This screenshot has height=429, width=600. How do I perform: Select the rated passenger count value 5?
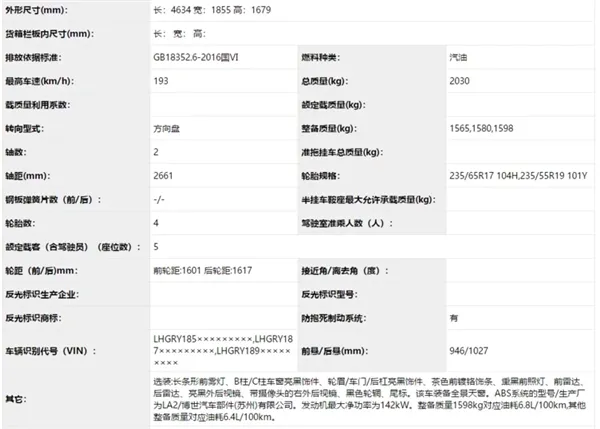point(156,246)
